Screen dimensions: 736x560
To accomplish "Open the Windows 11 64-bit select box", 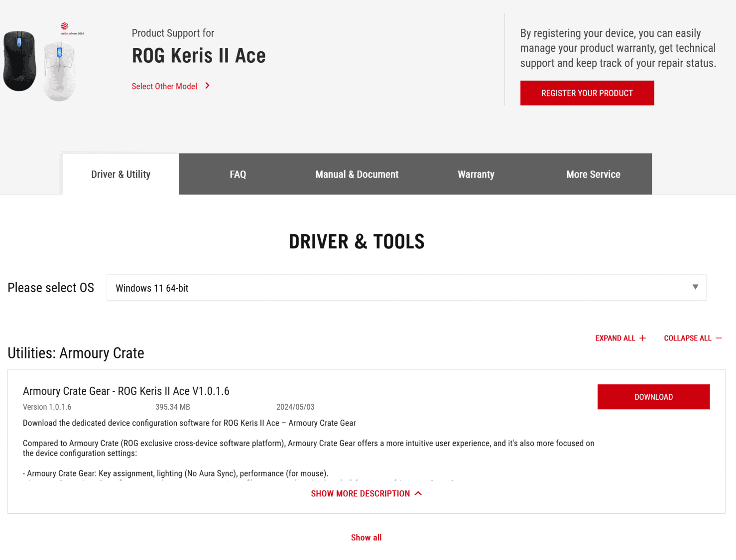I will tap(406, 288).
